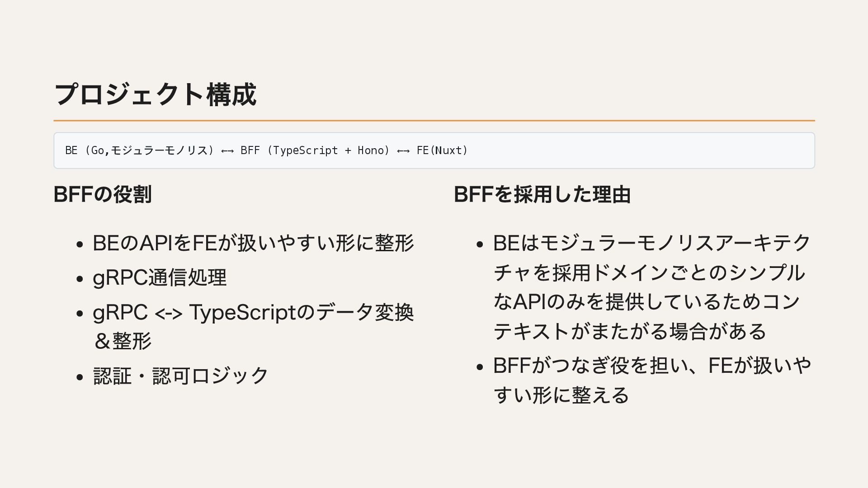Click the ＆整形 continuation line
The image size is (868, 488).
pyautogui.click(x=122, y=341)
